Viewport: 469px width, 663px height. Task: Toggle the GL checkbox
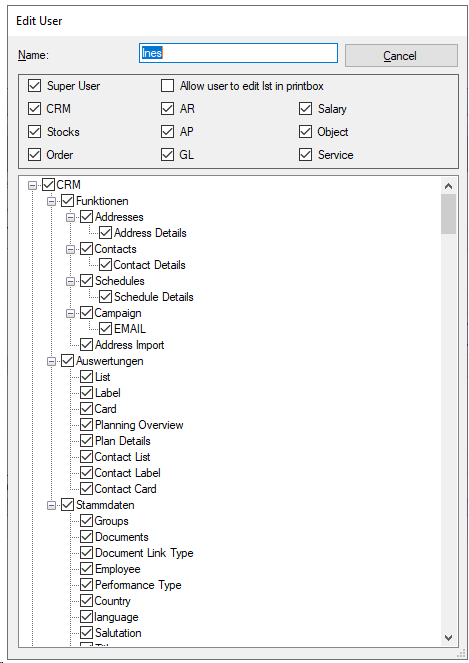pyautogui.click(x=167, y=154)
